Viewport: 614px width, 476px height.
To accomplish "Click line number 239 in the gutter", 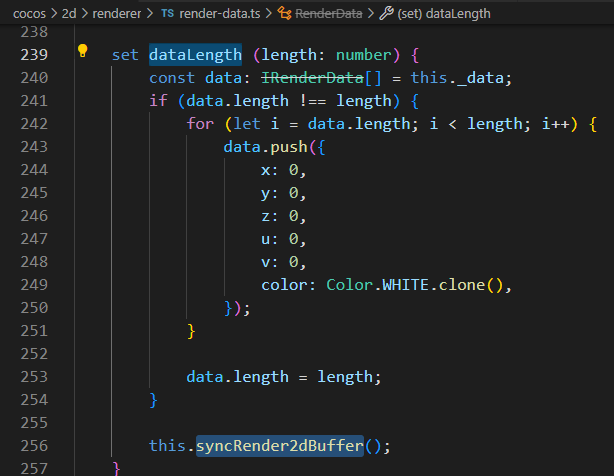I will [x=34, y=55].
